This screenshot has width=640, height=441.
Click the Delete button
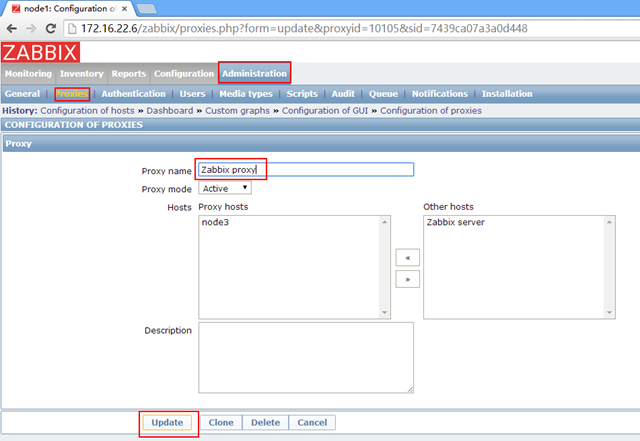[266, 423]
